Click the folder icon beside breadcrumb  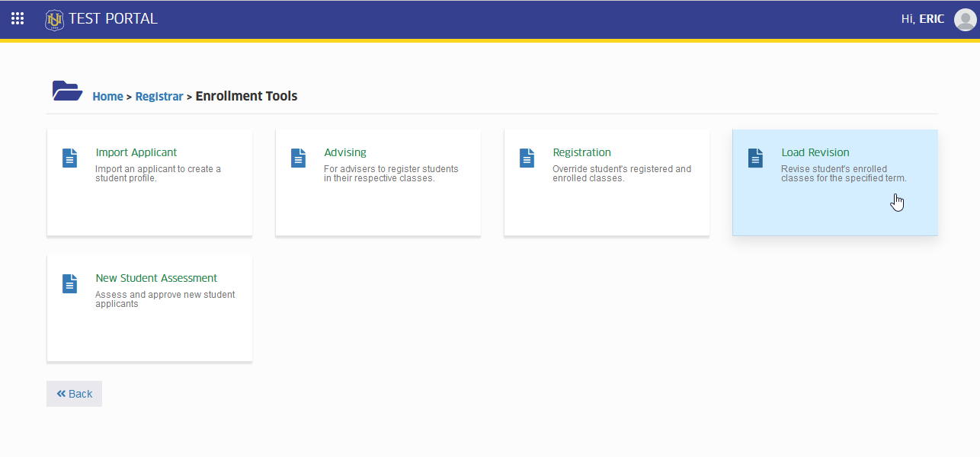click(x=67, y=91)
